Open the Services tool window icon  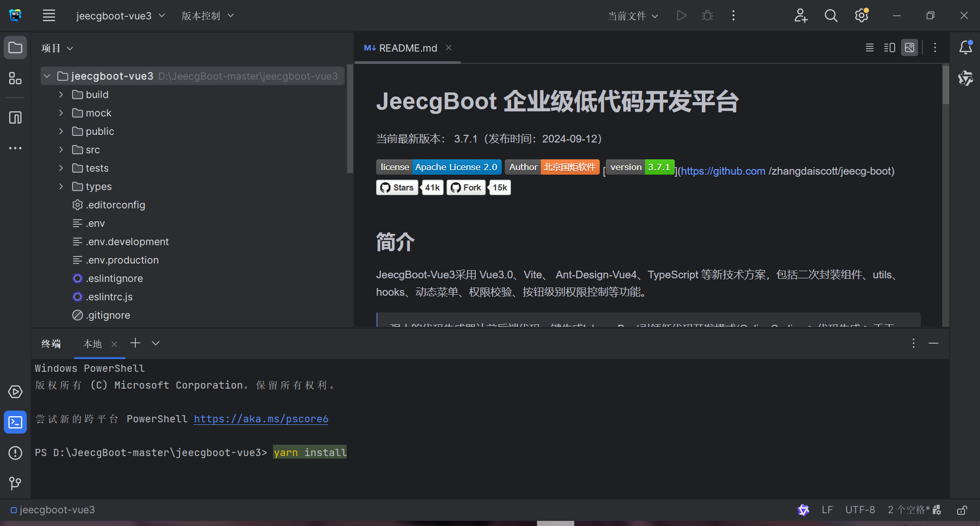coord(15,392)
